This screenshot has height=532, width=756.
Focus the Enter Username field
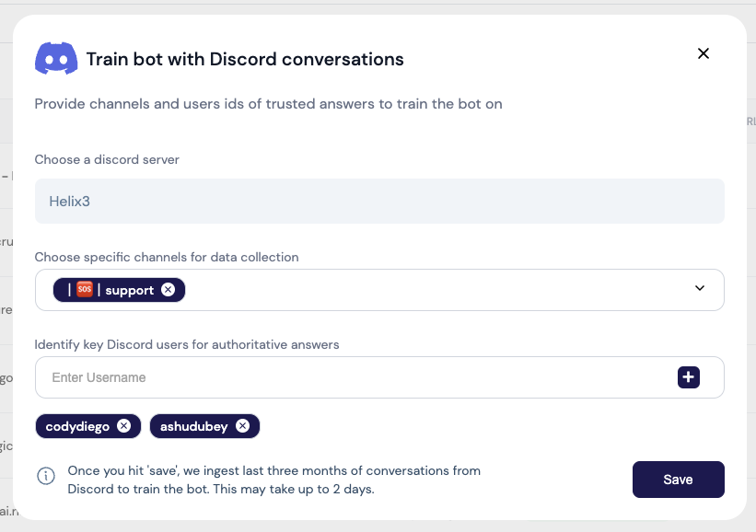tap(350, 377)
